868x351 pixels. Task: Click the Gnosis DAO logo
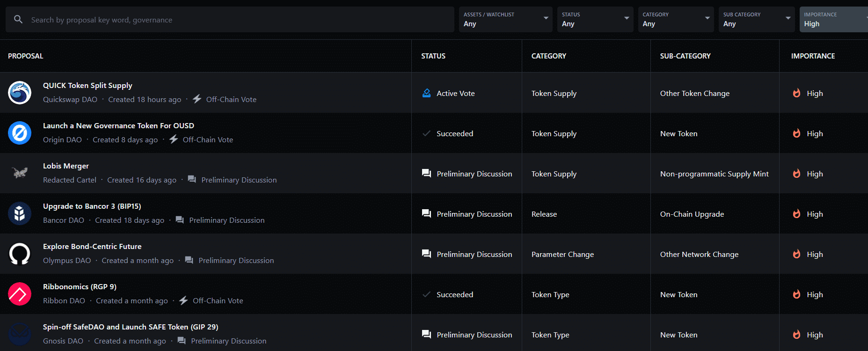tap(20, 334)
